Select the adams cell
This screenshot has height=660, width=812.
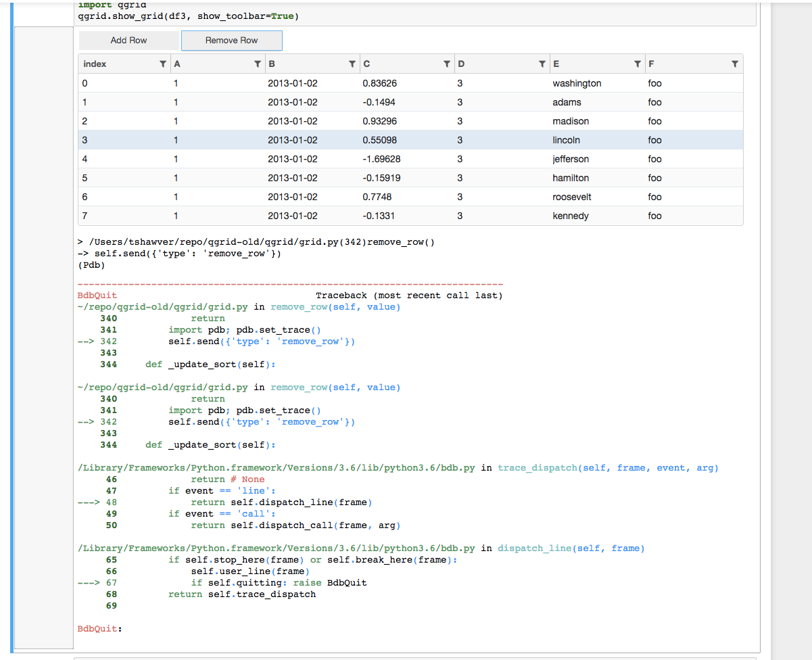pyautogui.click(x=567, y=102)
